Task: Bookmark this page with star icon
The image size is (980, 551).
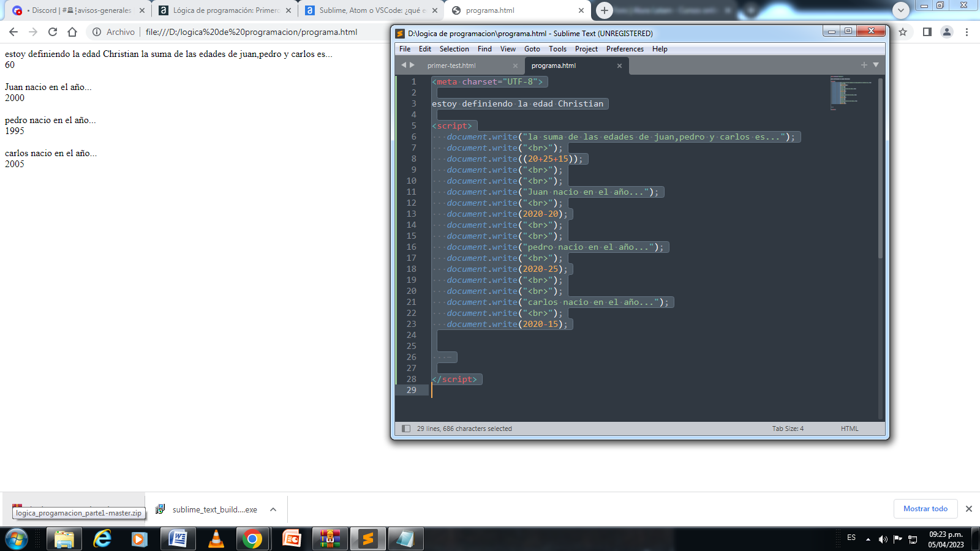Action: click(903, 32)
